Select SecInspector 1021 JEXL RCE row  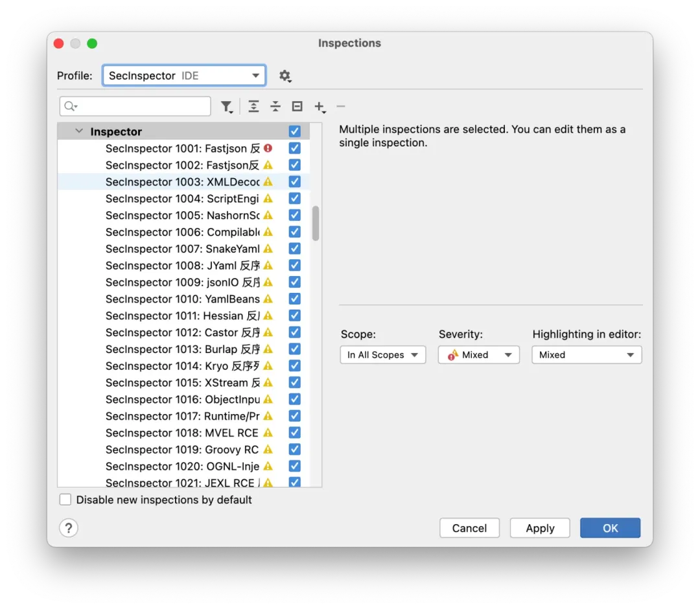(x=183, y=481)
